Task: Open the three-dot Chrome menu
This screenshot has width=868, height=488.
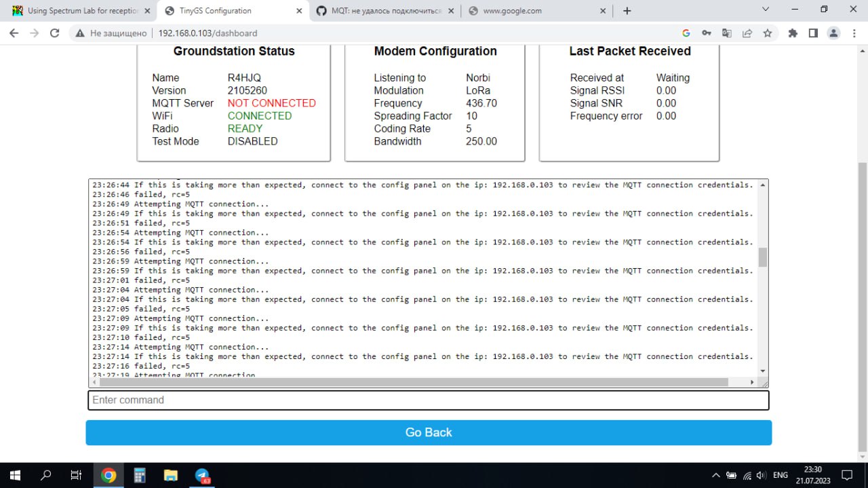Action: 854,33
